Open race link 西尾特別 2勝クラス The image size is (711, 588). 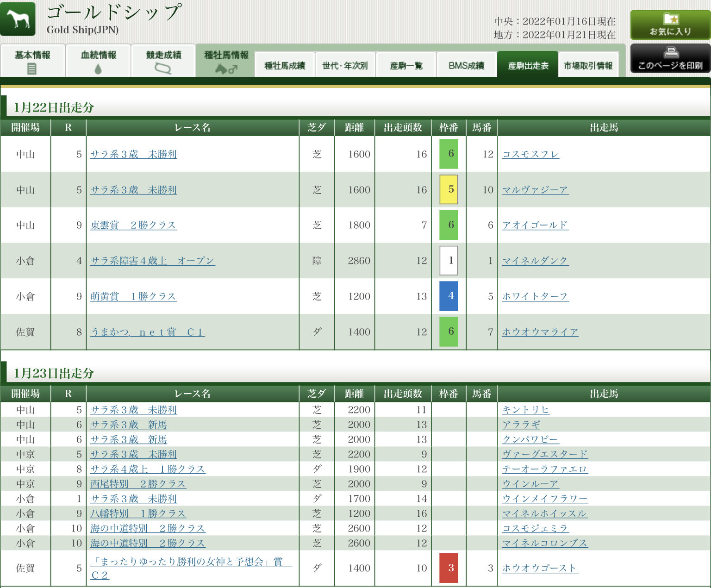pyautogui.click(x=138, y=484)
